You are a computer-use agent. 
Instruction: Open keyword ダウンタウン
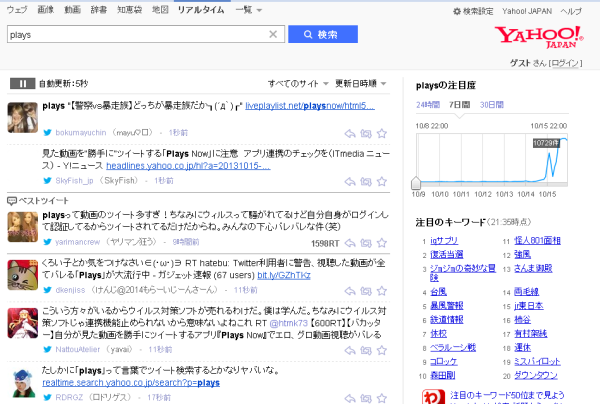tap(536, 375)
